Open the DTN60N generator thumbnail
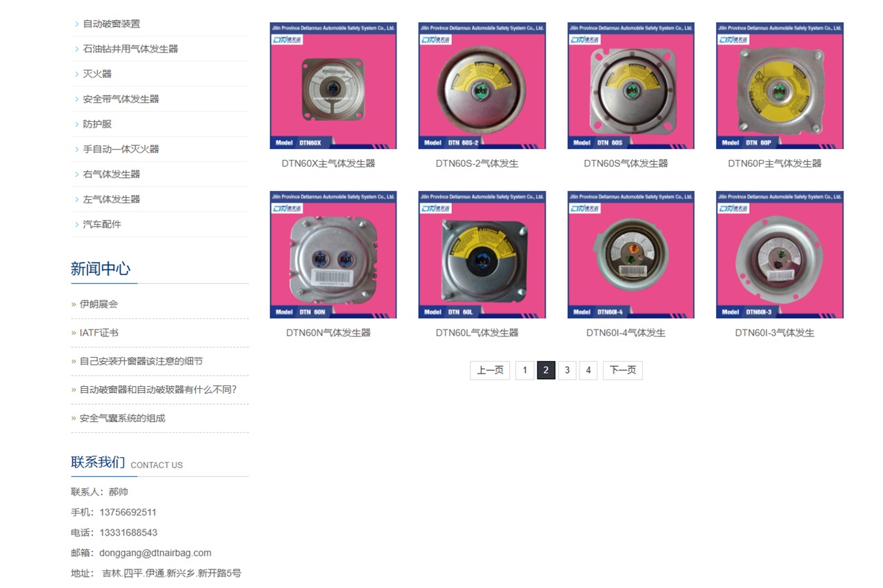The image size is (883, 588). point(333,255)
